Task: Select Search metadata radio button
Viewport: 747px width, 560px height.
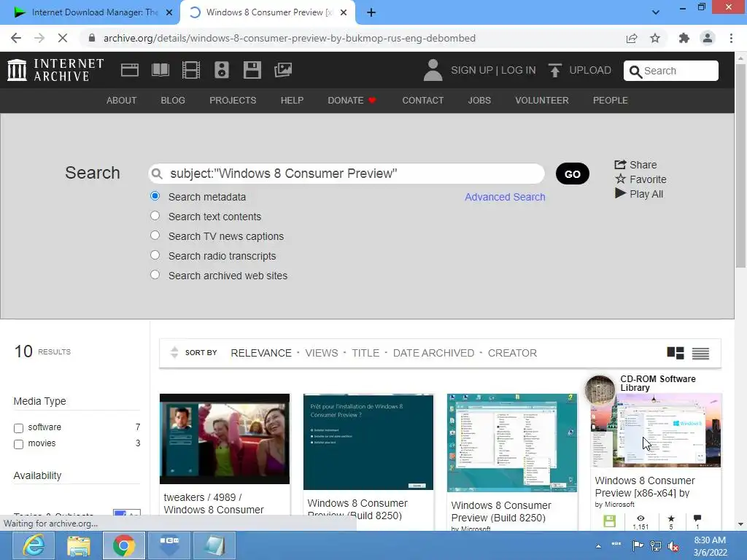Action: tap(155, 196)
